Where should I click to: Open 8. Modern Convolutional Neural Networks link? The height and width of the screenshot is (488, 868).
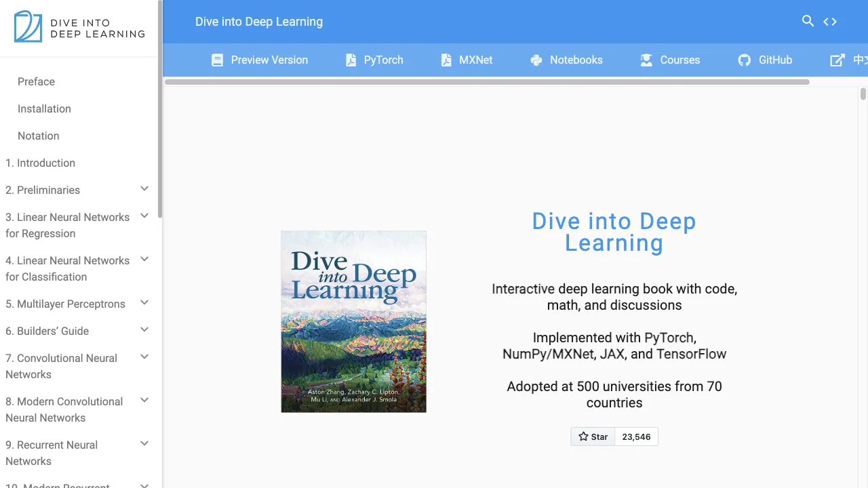[64, 410]
